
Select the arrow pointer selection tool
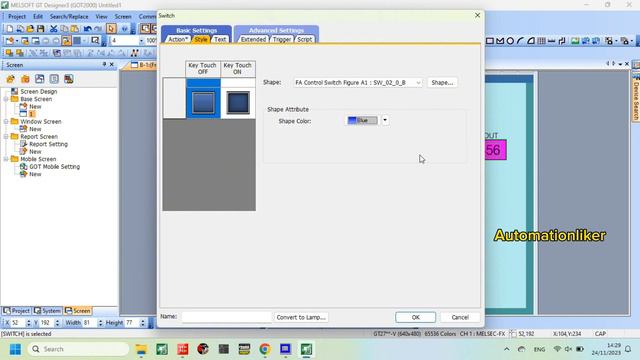coord(111,29)
